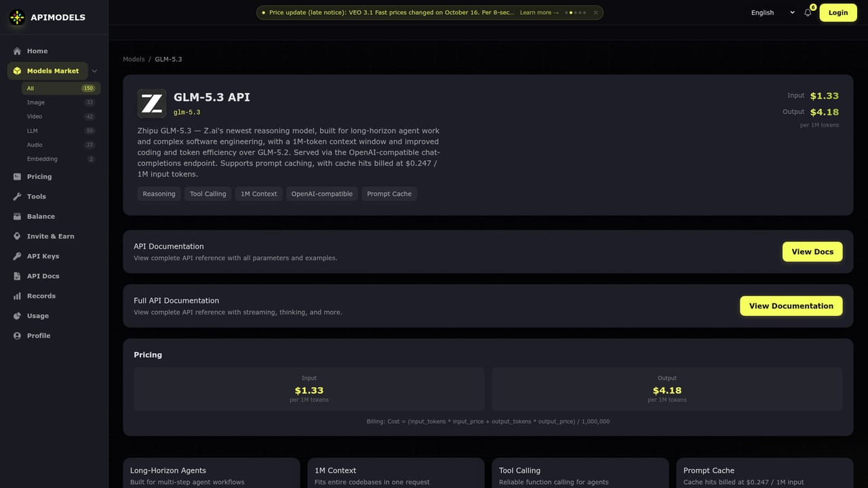Open Invite & Earn sidebar icon
The image size is (868, 488).
pyautogui.click(x=18, y=236)
